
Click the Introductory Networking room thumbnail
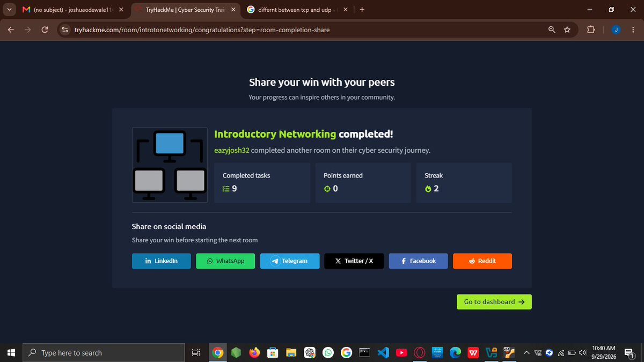170,165
